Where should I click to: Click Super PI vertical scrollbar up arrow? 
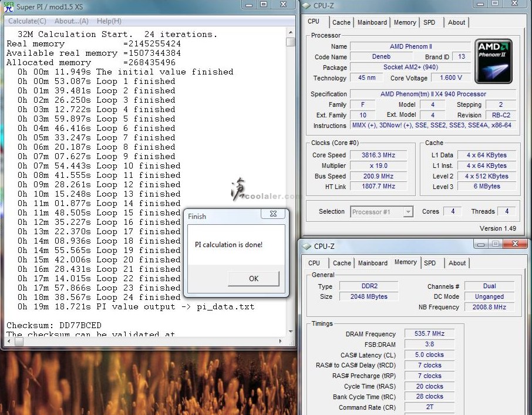(291, 32)
